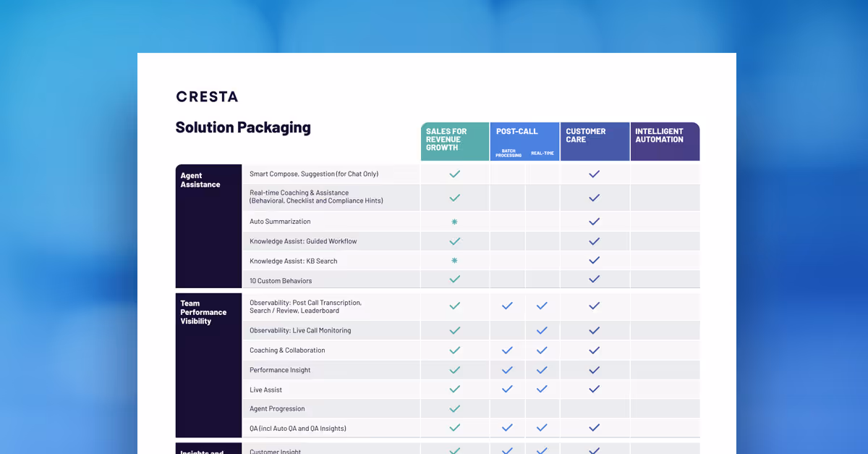Click the CRESTA logo

(207, 96)
